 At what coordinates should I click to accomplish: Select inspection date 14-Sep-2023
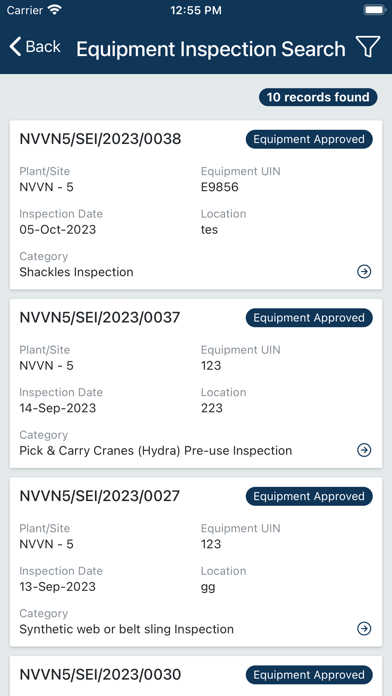coord(58,408)
